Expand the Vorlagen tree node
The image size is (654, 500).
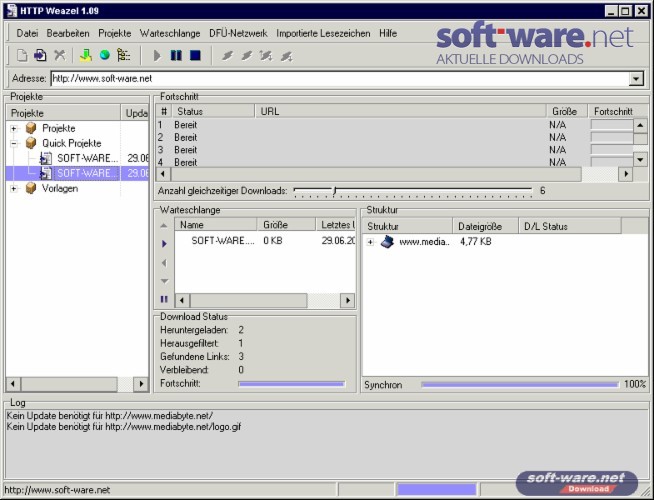point(14,188)
